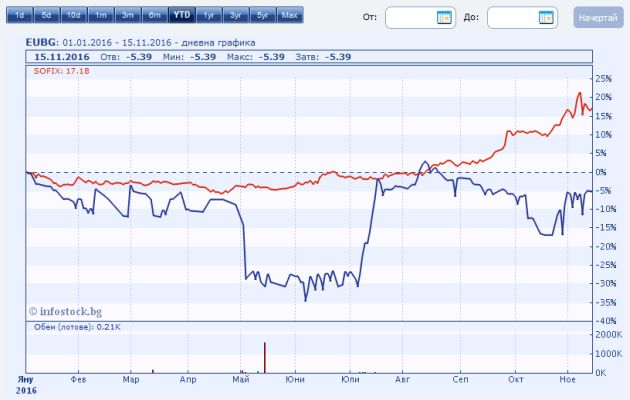630x400 pixels.
Task: Click the Обем (лотове): 0.21K label
Action: click(x=77, y=327)
